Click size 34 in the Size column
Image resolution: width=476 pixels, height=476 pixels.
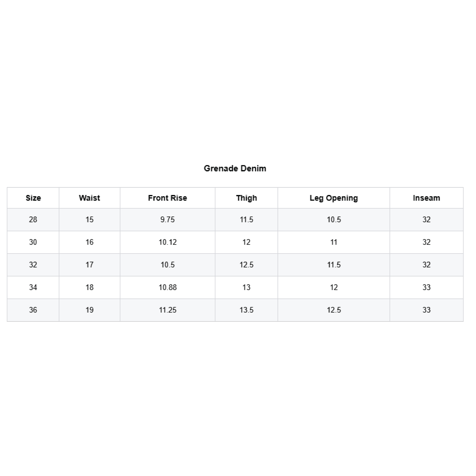coord(33,287)
